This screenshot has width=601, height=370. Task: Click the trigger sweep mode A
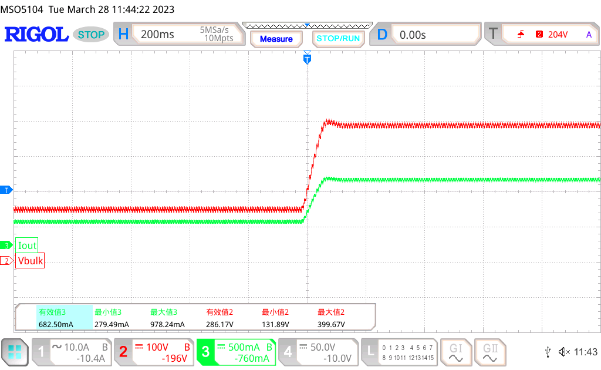pos(589,35)
